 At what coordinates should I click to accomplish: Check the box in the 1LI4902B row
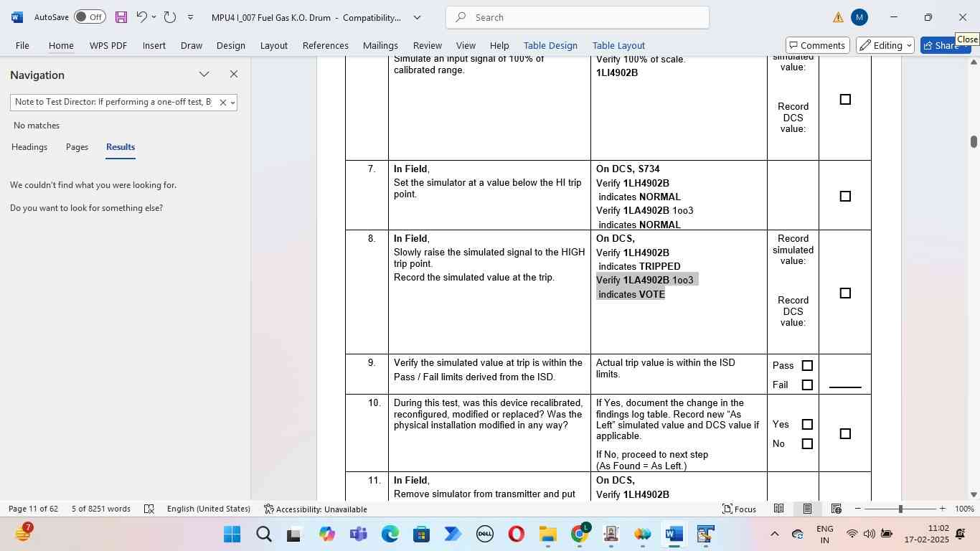pyautogui.click(x=845, y=100)
